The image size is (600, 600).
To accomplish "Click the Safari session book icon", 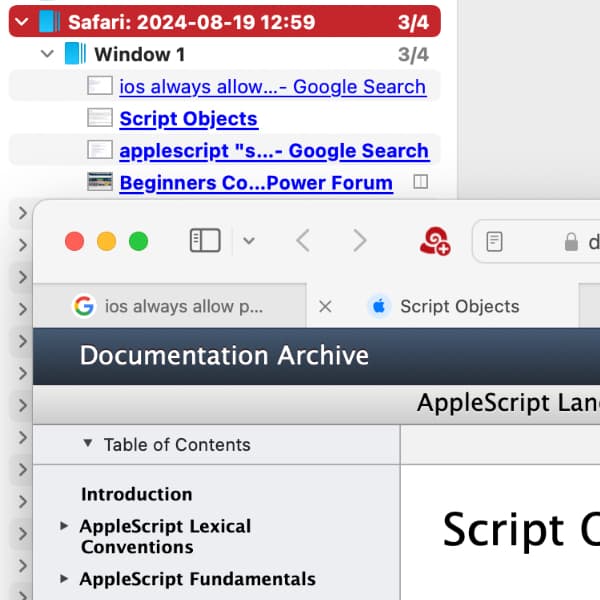I will click(50, 21).
